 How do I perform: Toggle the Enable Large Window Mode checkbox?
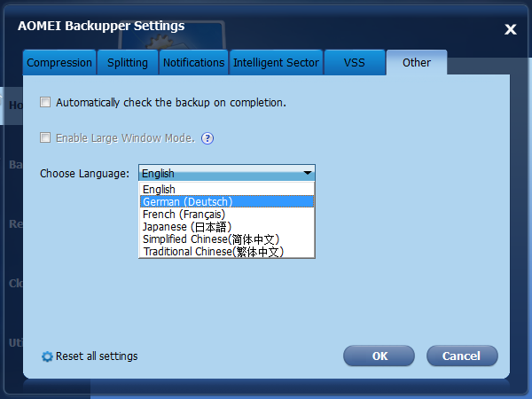click(x=45, y=137)
